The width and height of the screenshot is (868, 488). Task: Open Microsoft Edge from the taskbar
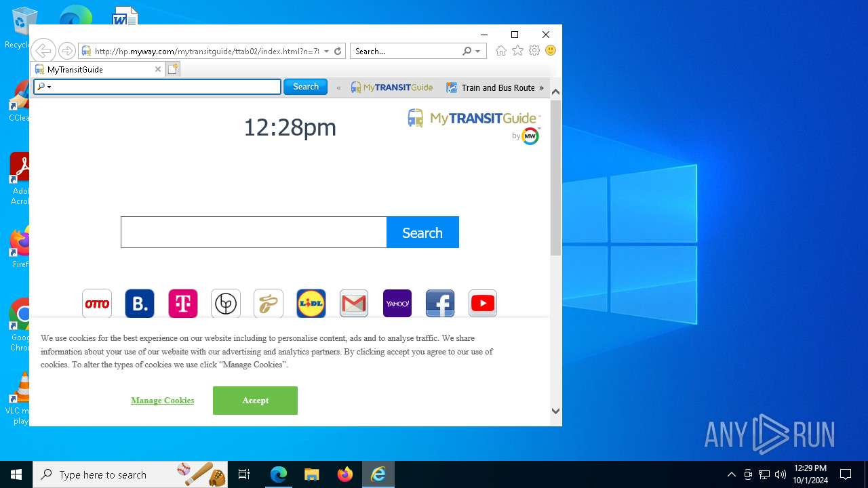point(279,474)
